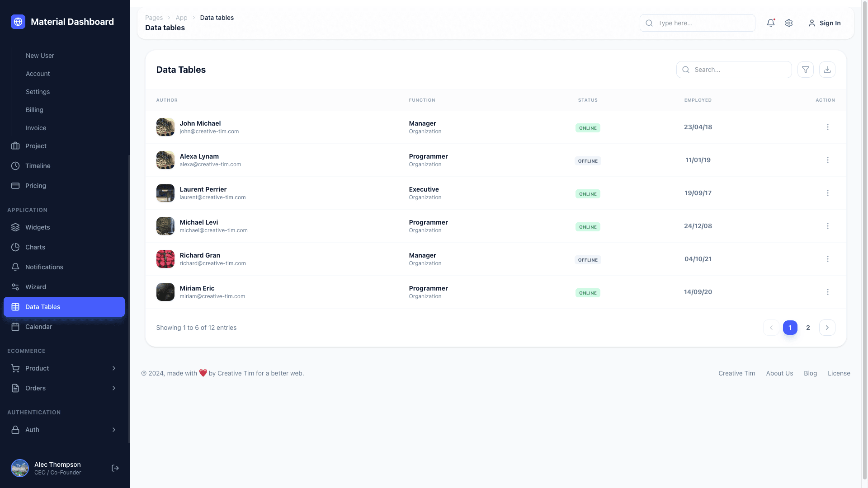Click the Sign In button
The height and width of the screenshot is (488, 868).
[824, 23]
